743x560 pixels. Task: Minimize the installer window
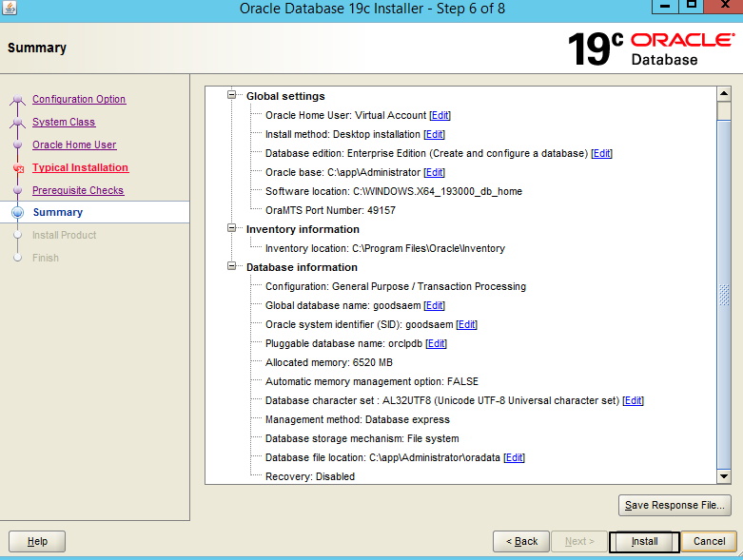tap(665, 6)
